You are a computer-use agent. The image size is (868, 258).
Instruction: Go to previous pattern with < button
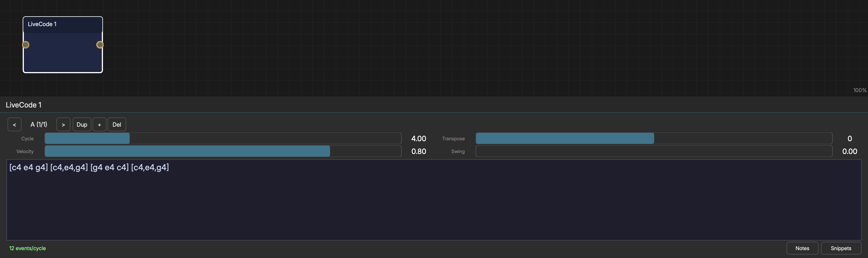coord(15,124)
